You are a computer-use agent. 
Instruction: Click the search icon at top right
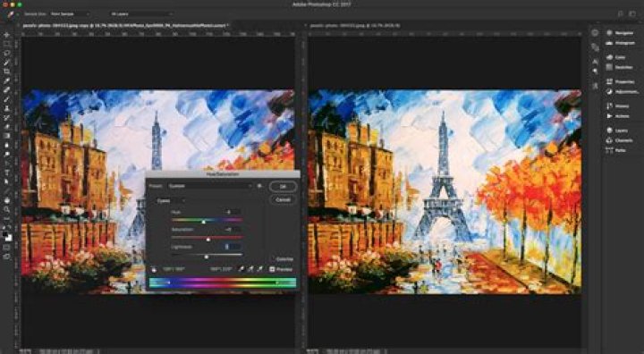(x=620, y=14)
